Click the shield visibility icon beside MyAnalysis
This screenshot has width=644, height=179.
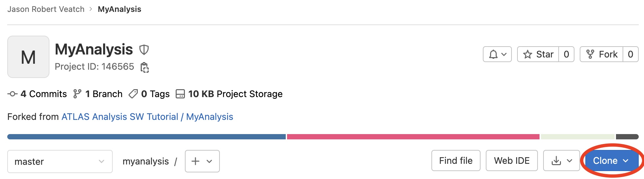[144, 50]
